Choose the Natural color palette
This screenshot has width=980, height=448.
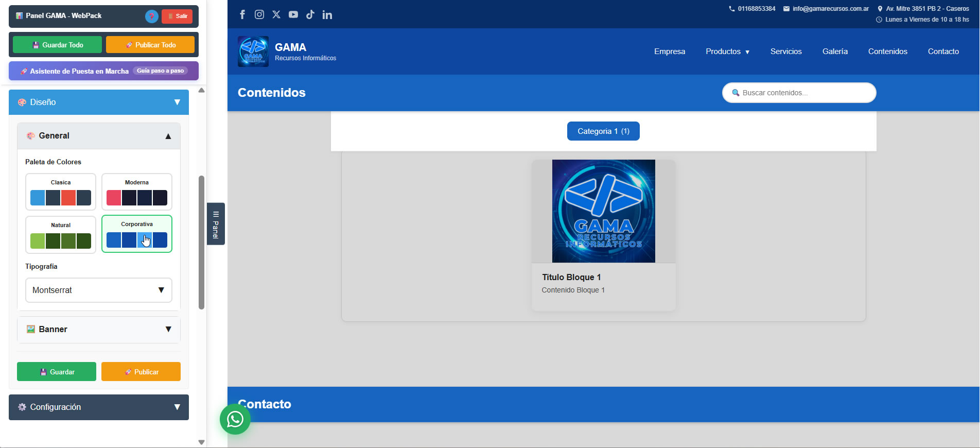pyautogui.click(x=61, y=235)
